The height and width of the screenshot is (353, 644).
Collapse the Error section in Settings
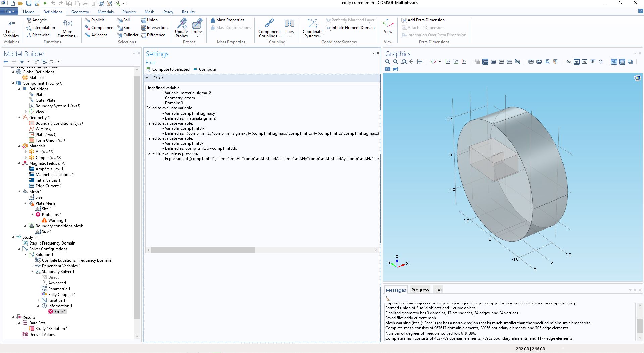coord(147,78)
